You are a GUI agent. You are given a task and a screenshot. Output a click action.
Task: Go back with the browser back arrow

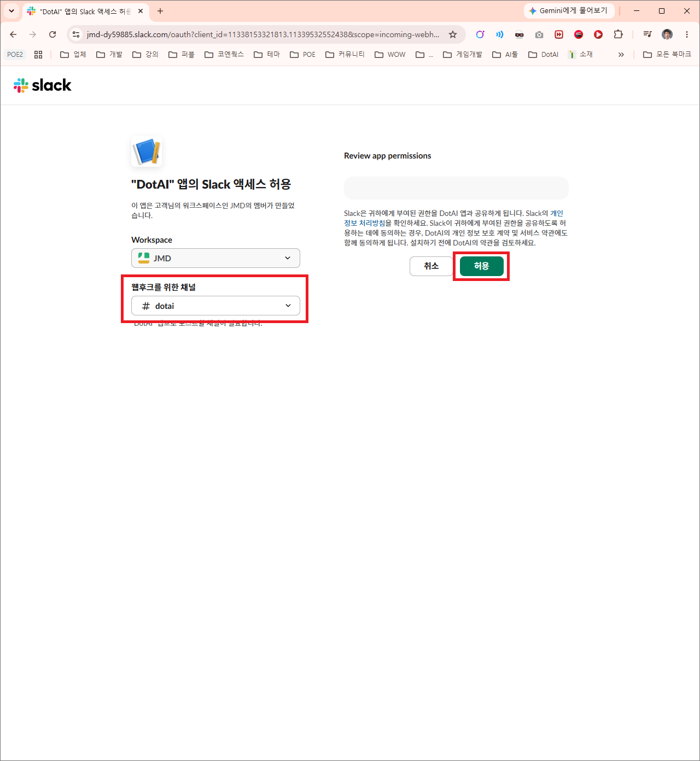(x=13, y=34)
